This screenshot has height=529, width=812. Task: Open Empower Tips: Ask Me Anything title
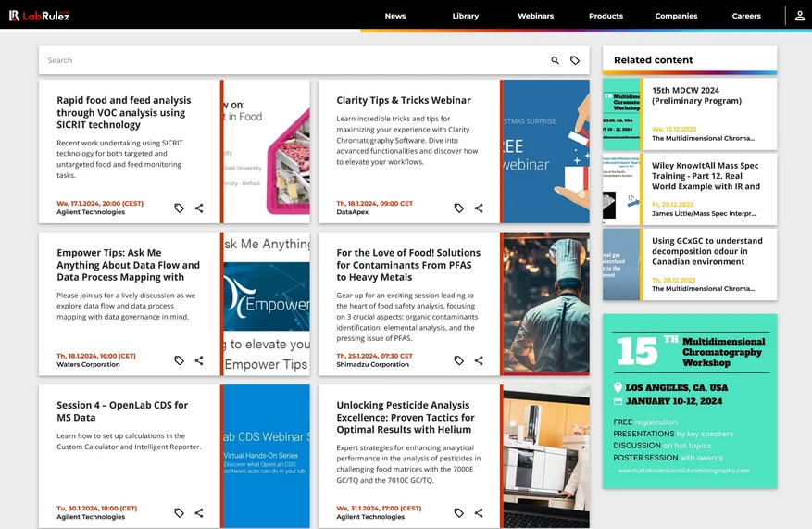(x=128, y=265)
